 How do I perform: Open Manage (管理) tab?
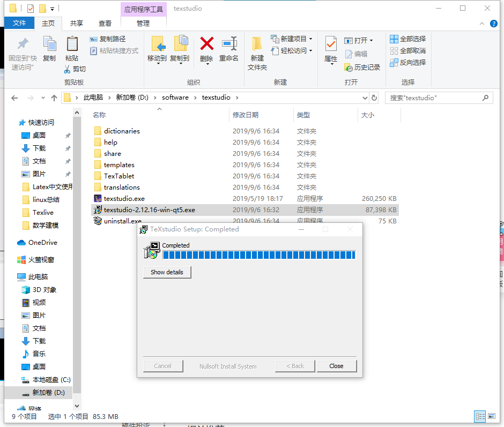(x=143, y=23)
